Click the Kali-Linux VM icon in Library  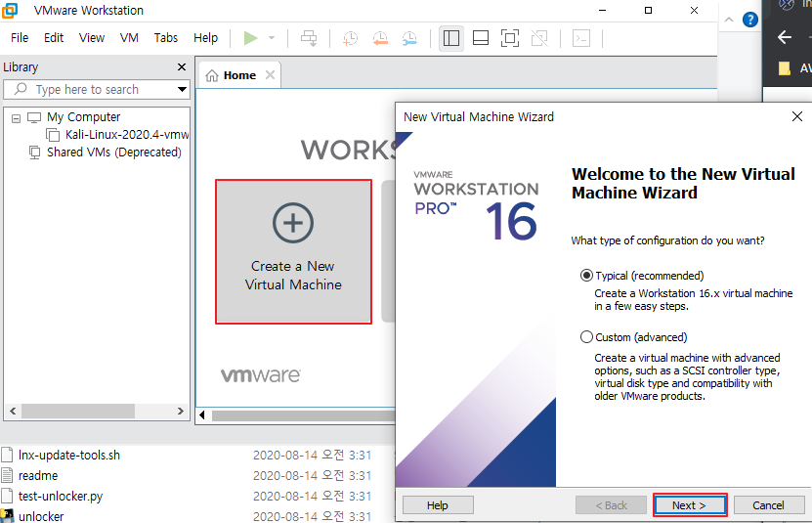pyautogui.click(x=53, y=135)
